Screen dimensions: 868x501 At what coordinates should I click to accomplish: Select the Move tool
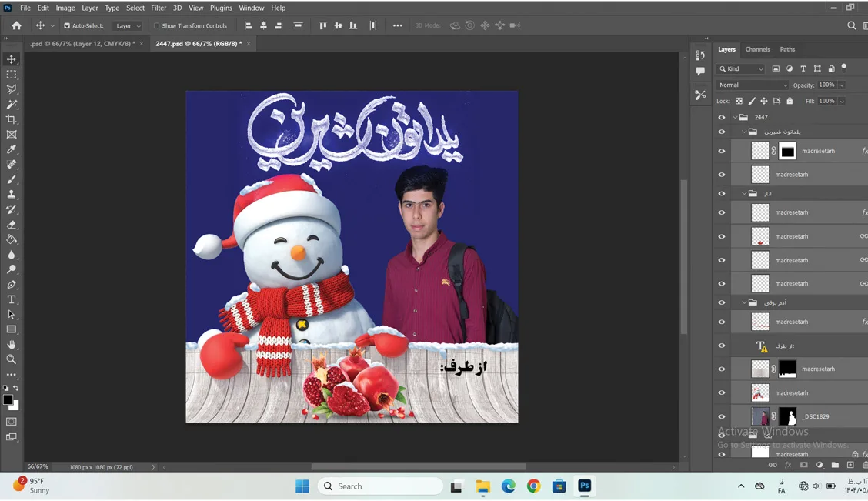tap(11, 59)
